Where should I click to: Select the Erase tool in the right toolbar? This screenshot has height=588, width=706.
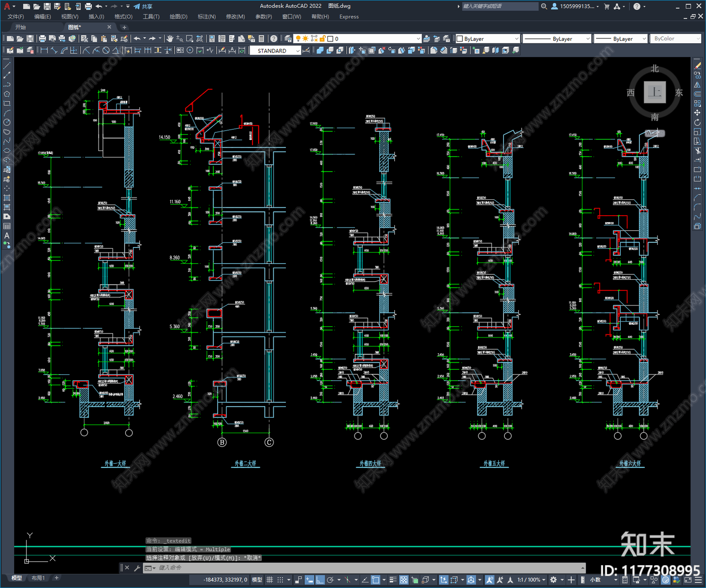(697, 65)
